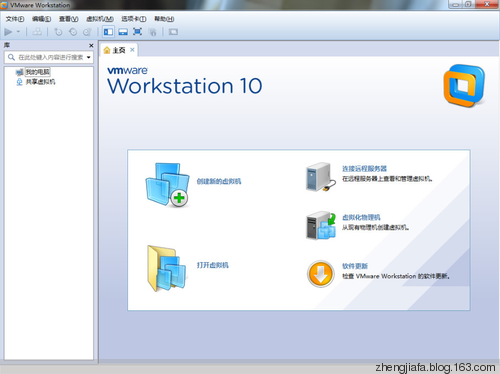Click the power on play button
Screen dimensions: 500x374
click(8, 32)
